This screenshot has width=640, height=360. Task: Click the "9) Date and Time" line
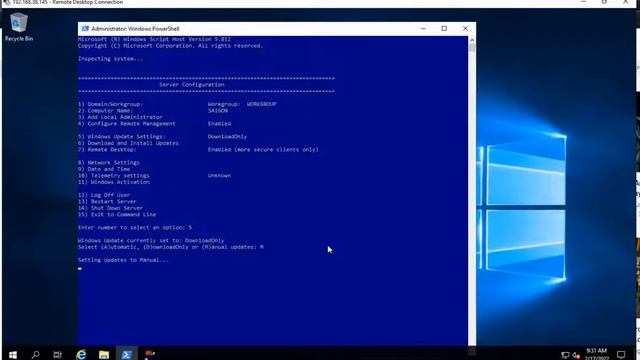click(104, 169)
